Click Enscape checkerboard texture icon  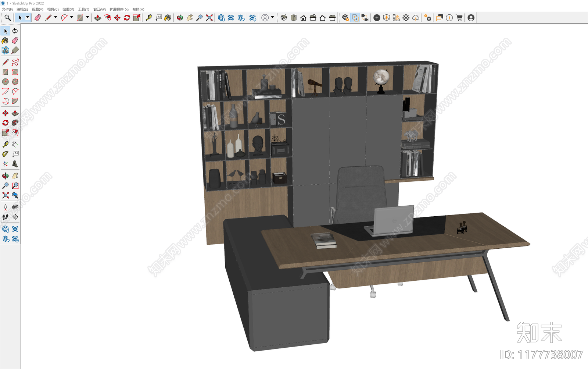tap(406, 18)
